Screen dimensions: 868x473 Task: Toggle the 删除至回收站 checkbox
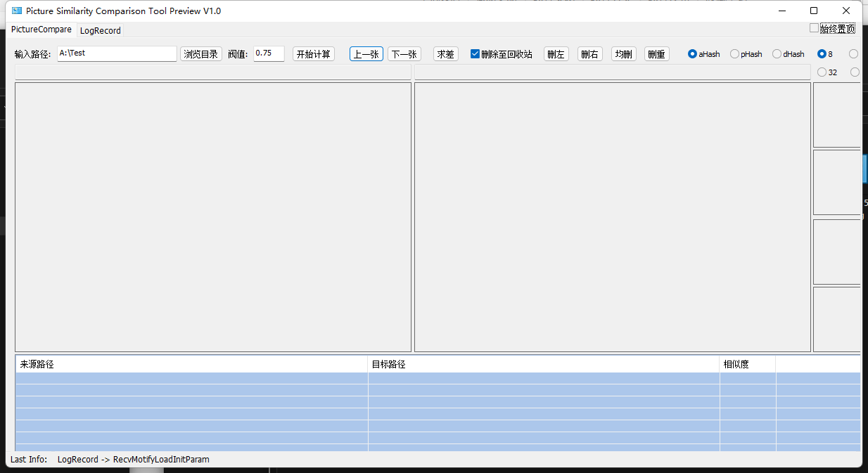[x=476, y=54]
